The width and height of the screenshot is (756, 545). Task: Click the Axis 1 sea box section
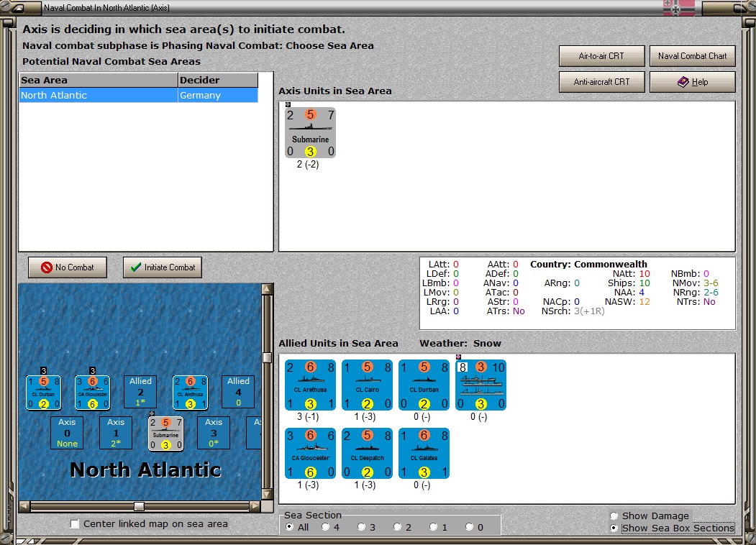coord(116,433)
